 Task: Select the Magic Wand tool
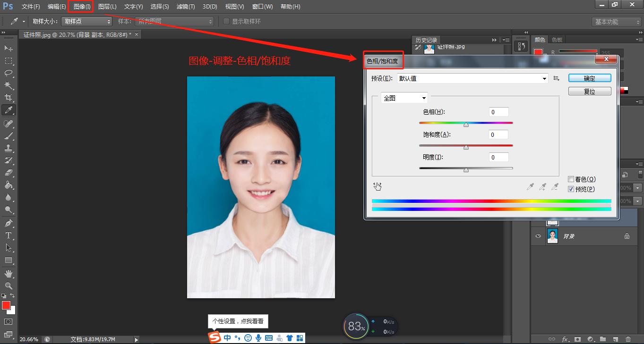(x=9, y=85)
